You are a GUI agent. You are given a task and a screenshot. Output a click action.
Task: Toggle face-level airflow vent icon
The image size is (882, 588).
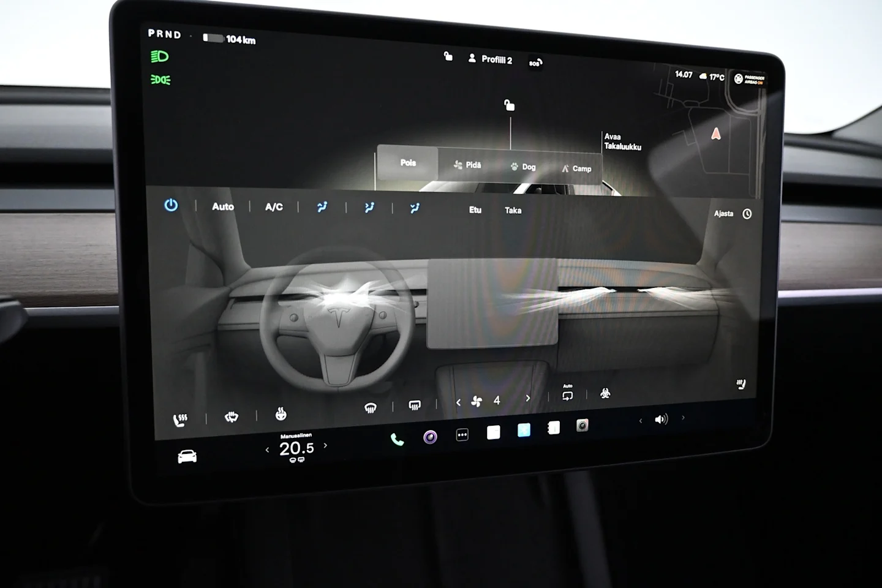[369, 208]
